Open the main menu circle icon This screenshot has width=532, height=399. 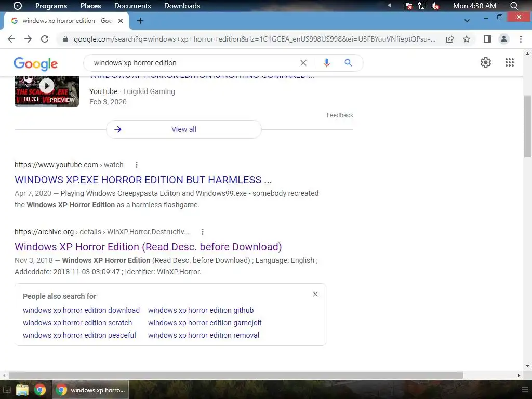click(x=17, y=6)
